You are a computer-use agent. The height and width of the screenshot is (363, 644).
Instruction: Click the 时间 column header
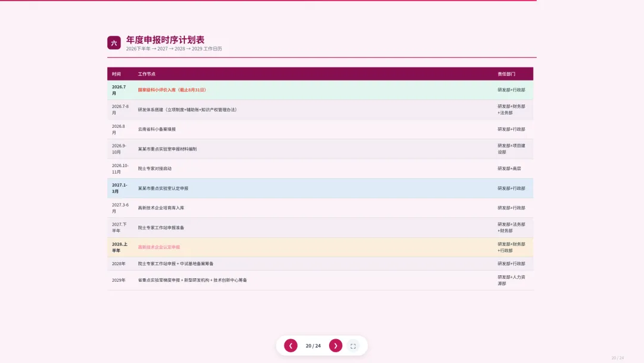tap(116, 74)
